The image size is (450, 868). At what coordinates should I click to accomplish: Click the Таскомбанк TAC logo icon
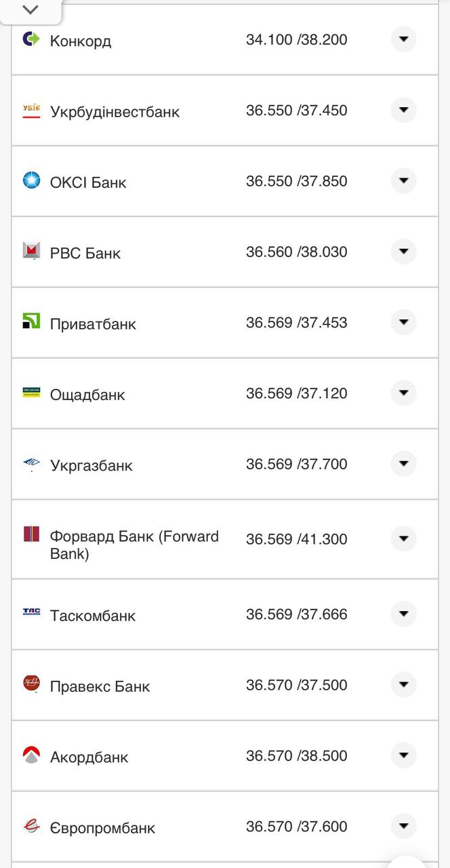(x=31, y=614)
